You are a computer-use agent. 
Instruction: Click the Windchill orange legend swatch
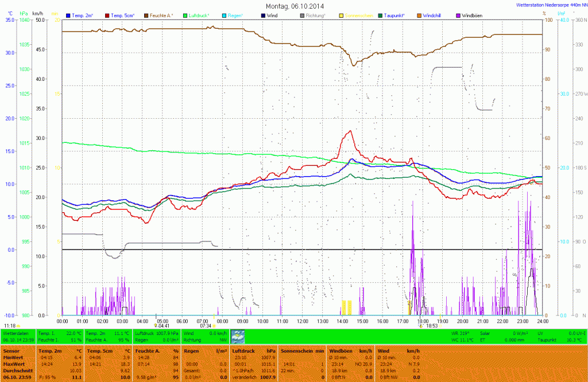click(419, 15)
